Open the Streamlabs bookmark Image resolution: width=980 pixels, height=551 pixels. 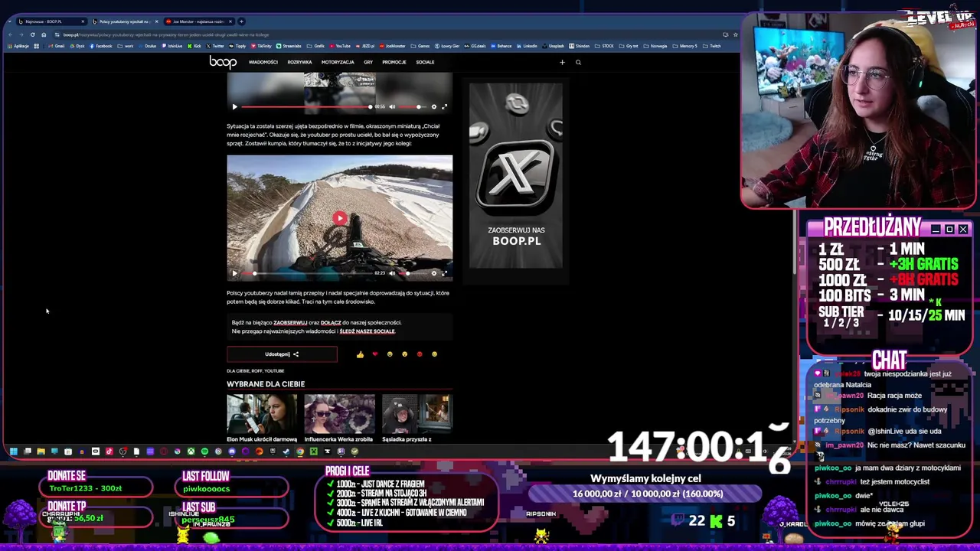pyautogui.click(x=289, y=46)
